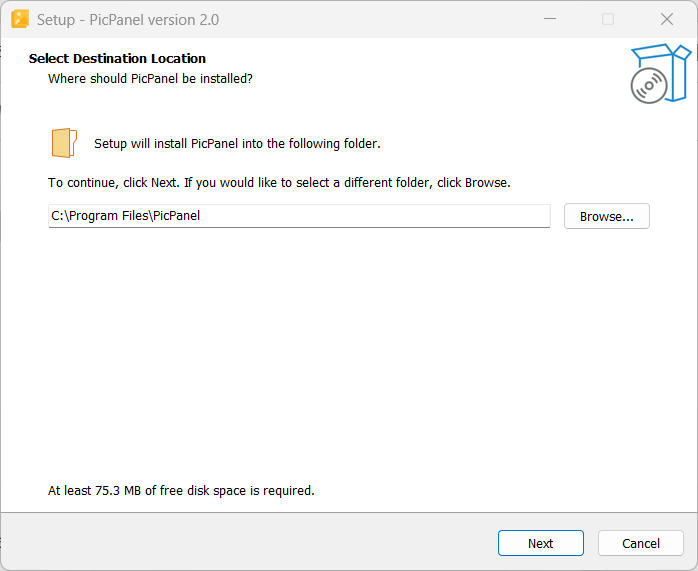This screenshot has height=571, width=698.
Task: Close the PicPanel setup window
Action: (x=666, y=19)
